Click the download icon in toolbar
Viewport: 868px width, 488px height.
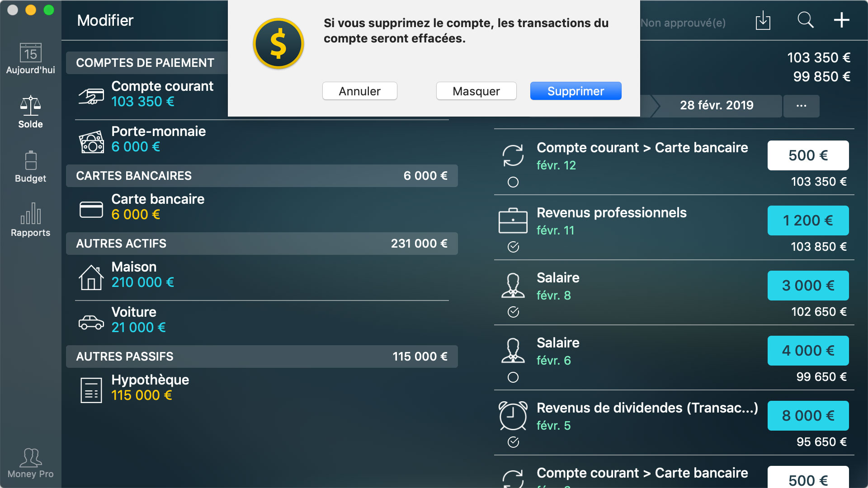pyautogui.click(x=765, y=21)
